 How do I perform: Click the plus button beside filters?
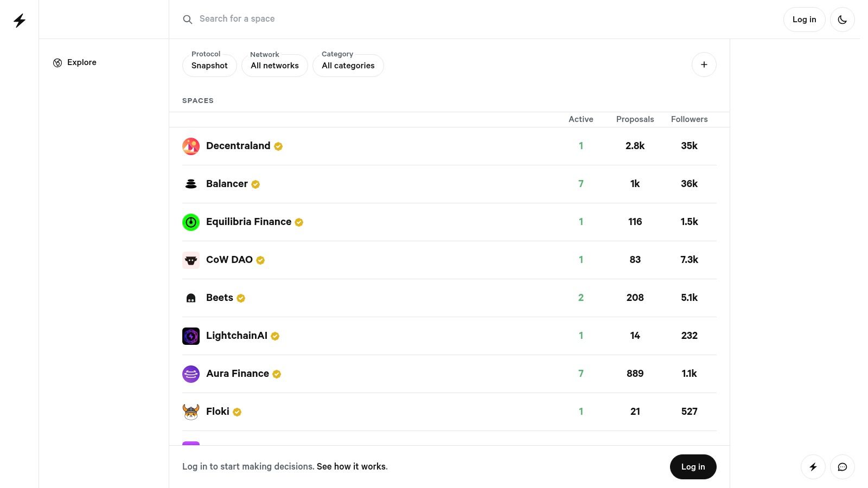pos(704,65)
